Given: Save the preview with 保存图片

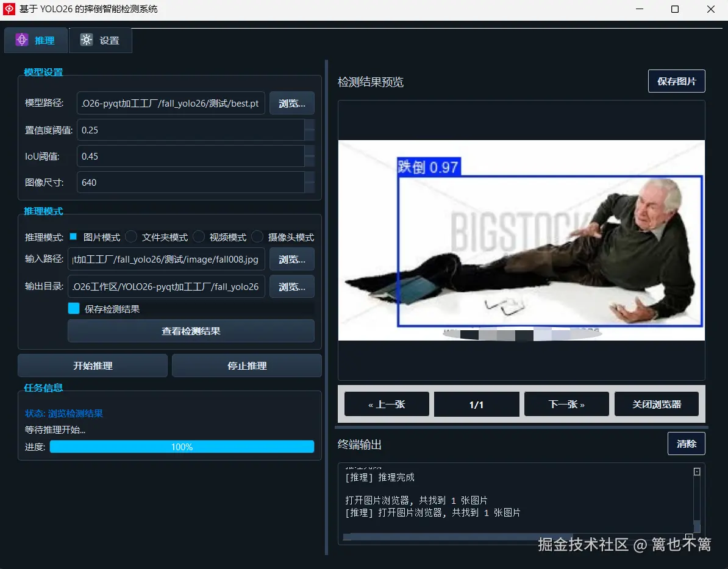Looking at the screenshot, I should (x=676, y=80).
